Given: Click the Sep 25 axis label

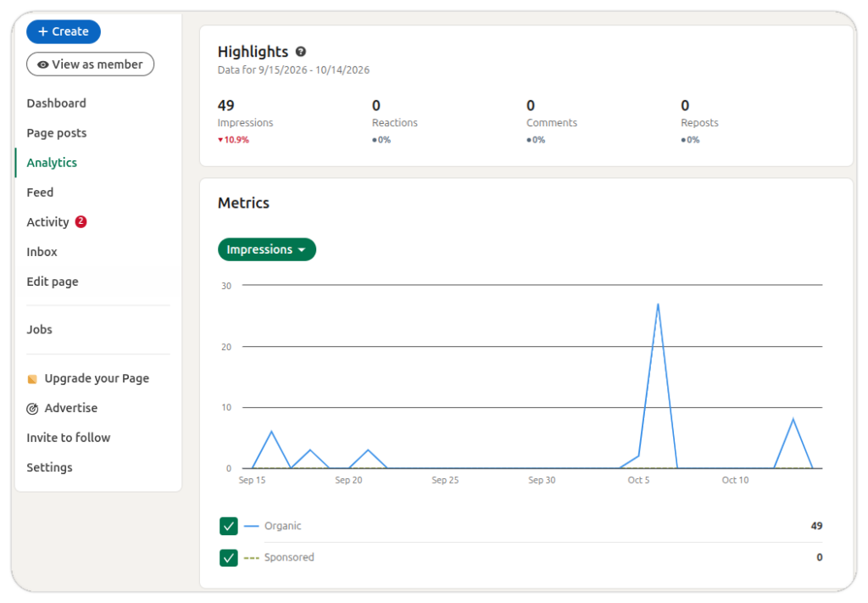Looking at the screenshot, I should pyautogui.click(x=445, y=480).
